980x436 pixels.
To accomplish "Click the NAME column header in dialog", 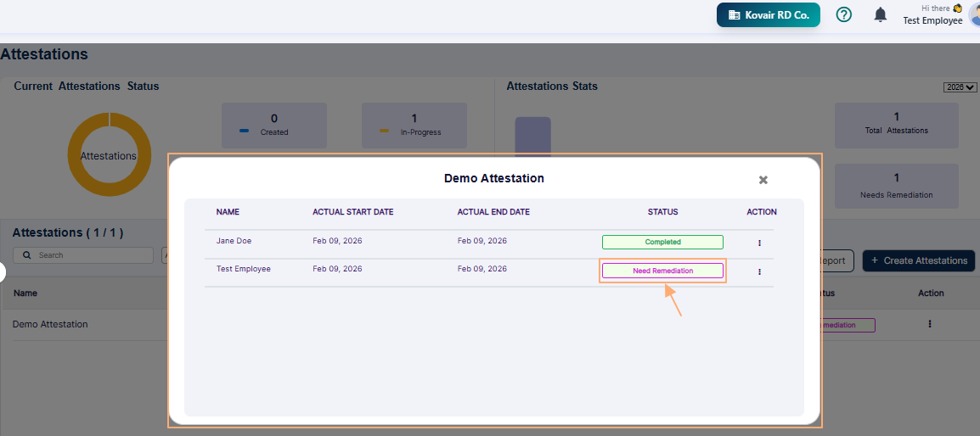I will tap(228, 212).
